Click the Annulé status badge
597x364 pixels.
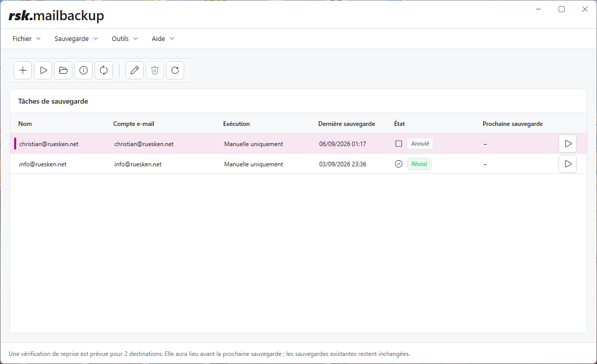pyautogui.click(x=420, y=144)
